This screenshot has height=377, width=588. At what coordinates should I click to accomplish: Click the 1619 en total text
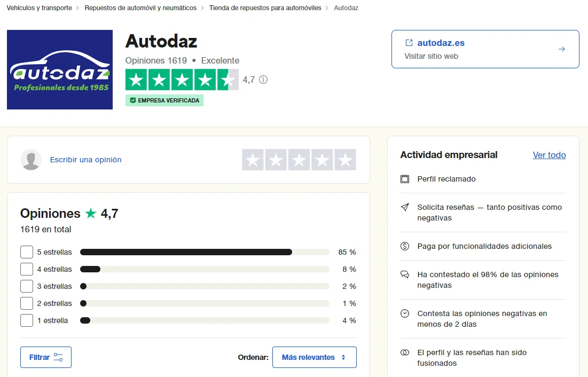46,229
